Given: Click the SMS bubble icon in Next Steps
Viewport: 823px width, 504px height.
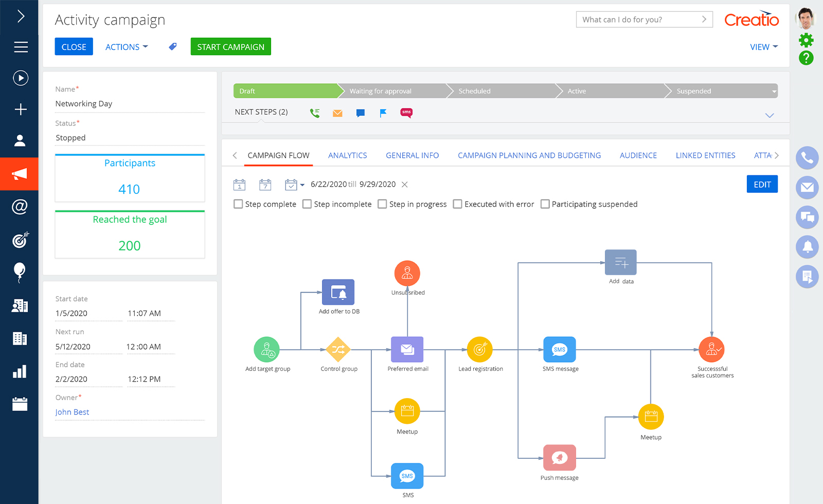Looking at the screenshot, I should [406, 113].
